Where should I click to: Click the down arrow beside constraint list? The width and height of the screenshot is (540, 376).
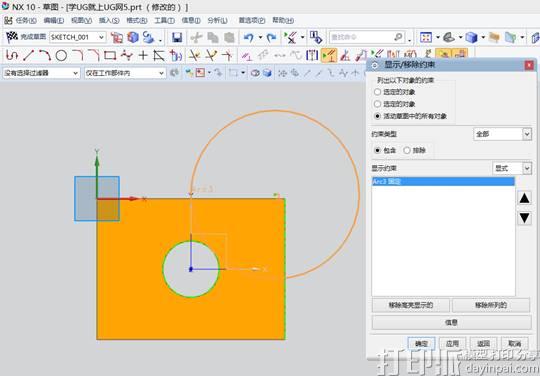(525, 218)
